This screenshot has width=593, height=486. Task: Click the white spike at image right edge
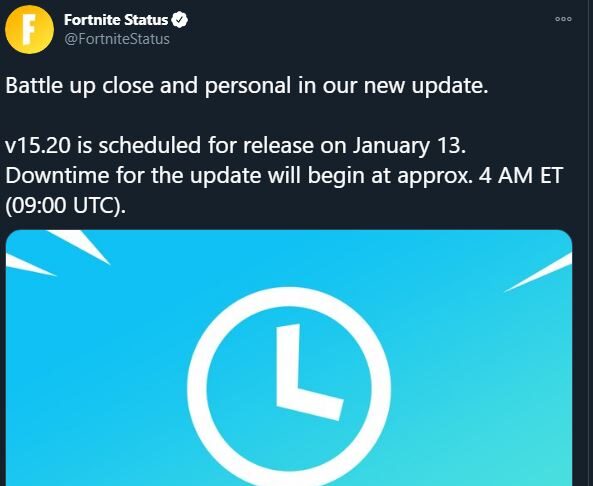pos(538,272)
